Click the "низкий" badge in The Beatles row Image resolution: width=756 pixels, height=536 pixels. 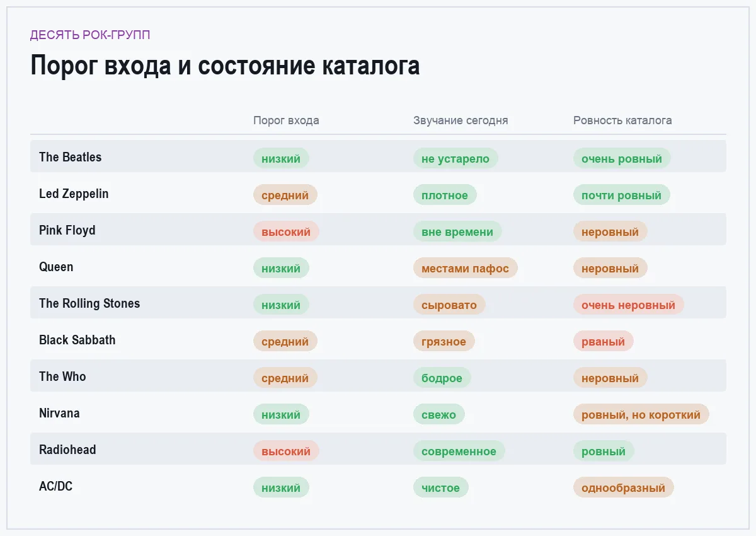point(281,158)
